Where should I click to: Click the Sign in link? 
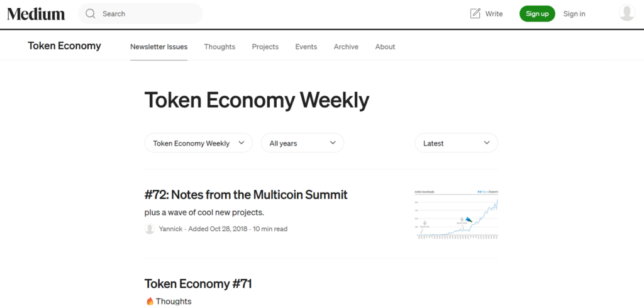pos(574,14)
